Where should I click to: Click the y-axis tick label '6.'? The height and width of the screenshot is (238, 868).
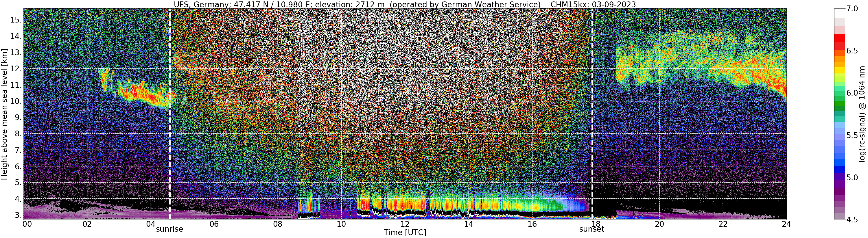coord(18,166)
